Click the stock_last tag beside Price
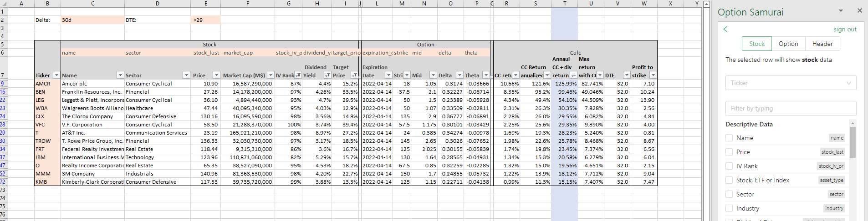The image size is (868, 221). pos(832,152)
